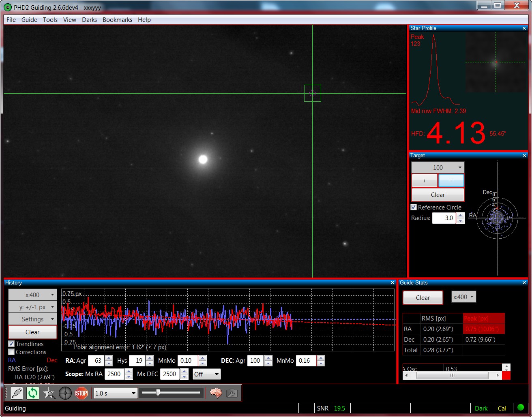Image resolution: width=532 pixels, height=417 pixels.
Task: Open the camera settings wrench icon
Action: pyautogui.click(x=232, y=393)
